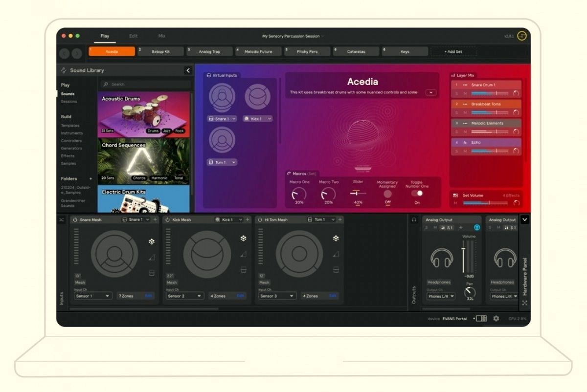Viewport: 587px width, 392px height.
Task: Solo the Snare Drum 1 layer
Action: (x=457, y=93)
